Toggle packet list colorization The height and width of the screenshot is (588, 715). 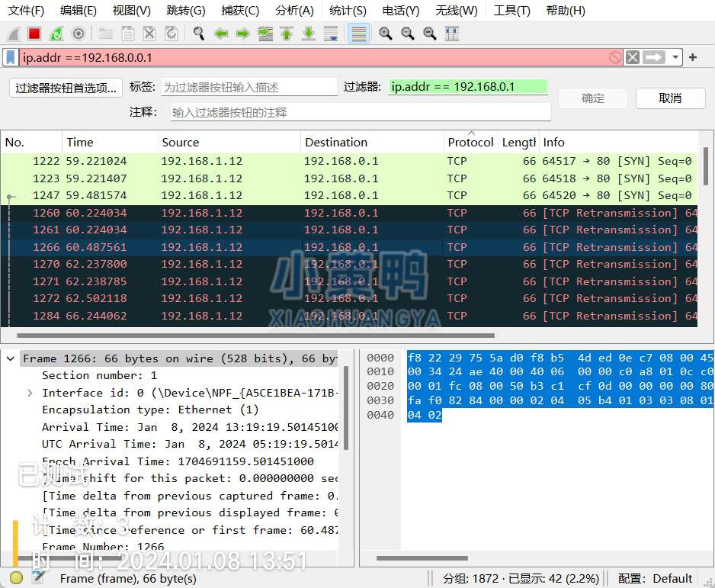click(358, 34)
